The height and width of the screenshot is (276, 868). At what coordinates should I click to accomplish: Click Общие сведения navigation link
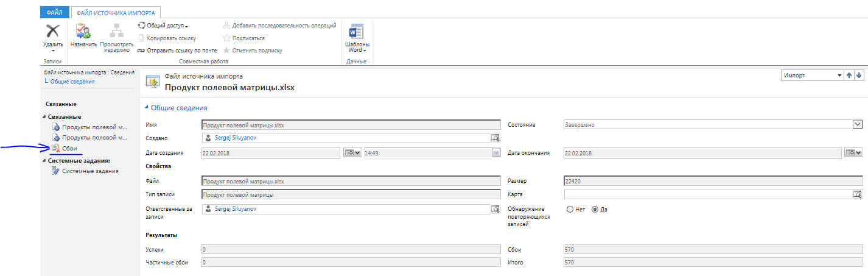coord(72,81)
